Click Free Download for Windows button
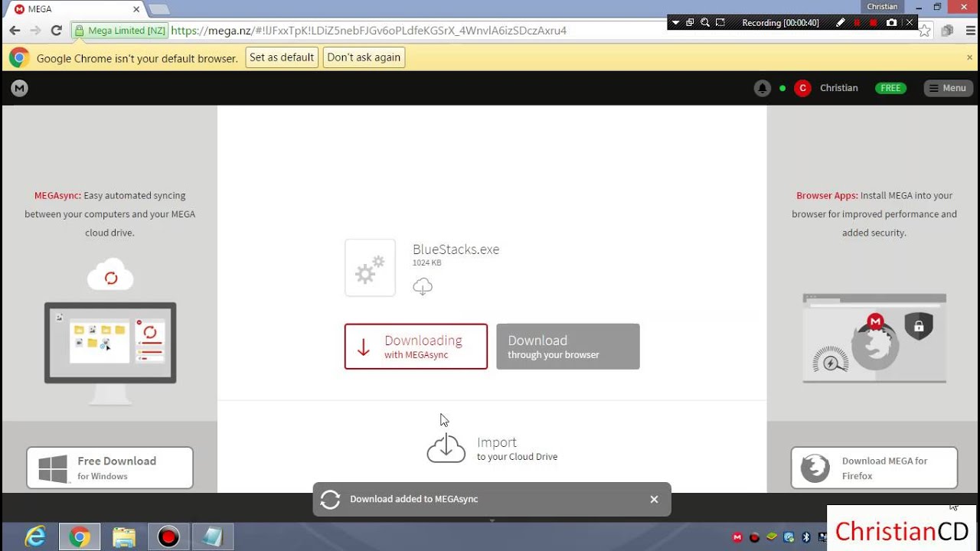This screenshot has height=551, width=980. point(109,468)
